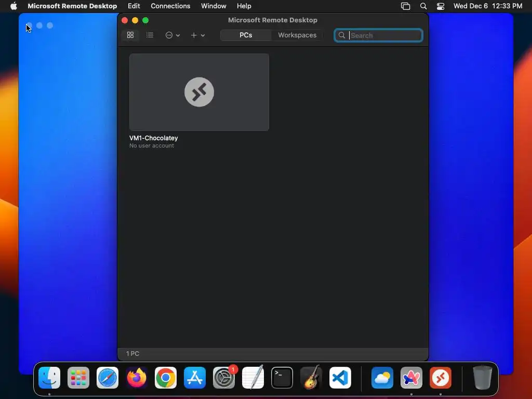Launch Safari from the Dock
Image resolution: width=532 pixels, height=399 pixels.
point(108,378)
